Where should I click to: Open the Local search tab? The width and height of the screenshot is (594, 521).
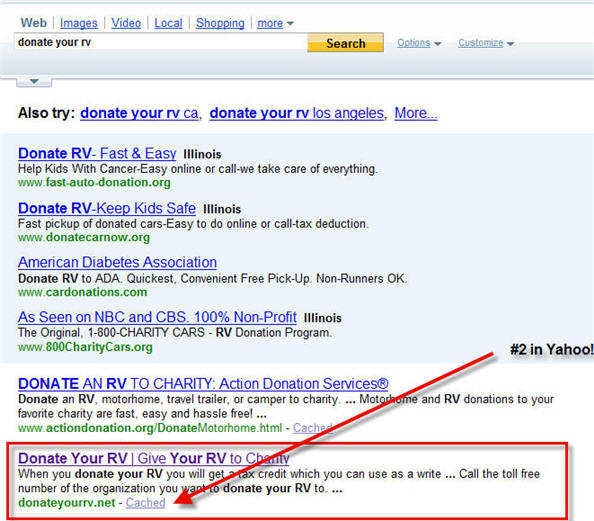click(168, 23)
